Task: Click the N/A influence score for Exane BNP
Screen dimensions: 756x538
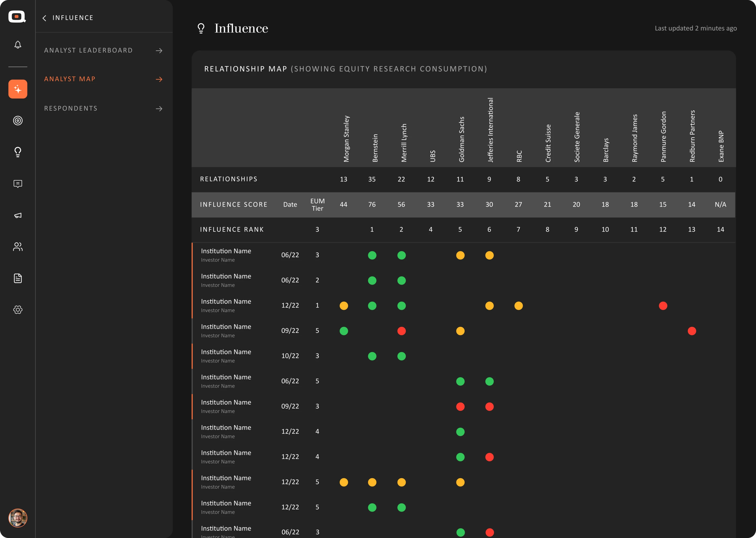Action: pos(721,205)
